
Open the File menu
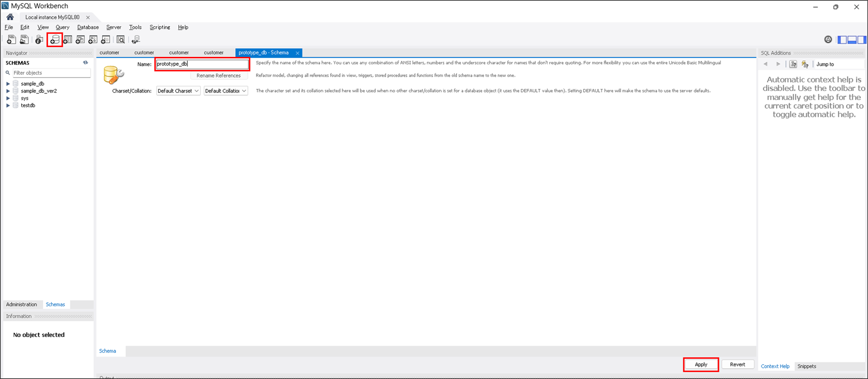[x=9, y=27]
